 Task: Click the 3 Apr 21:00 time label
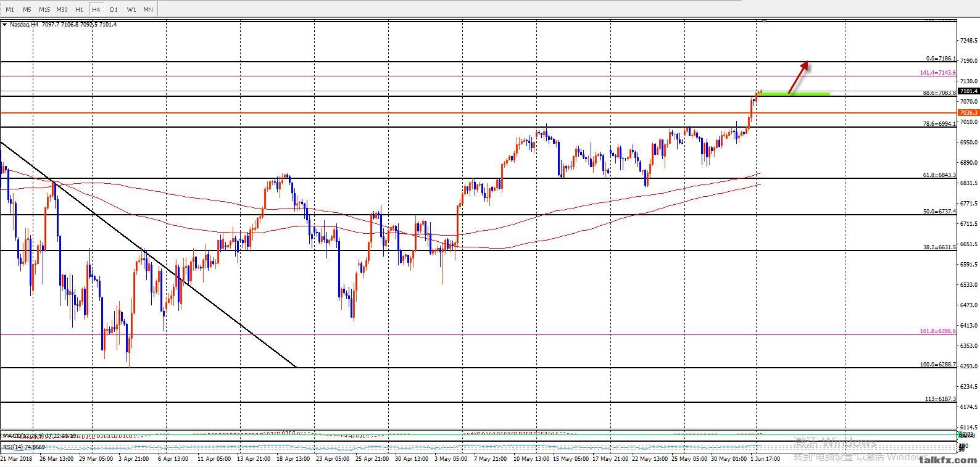coord(133,459)
